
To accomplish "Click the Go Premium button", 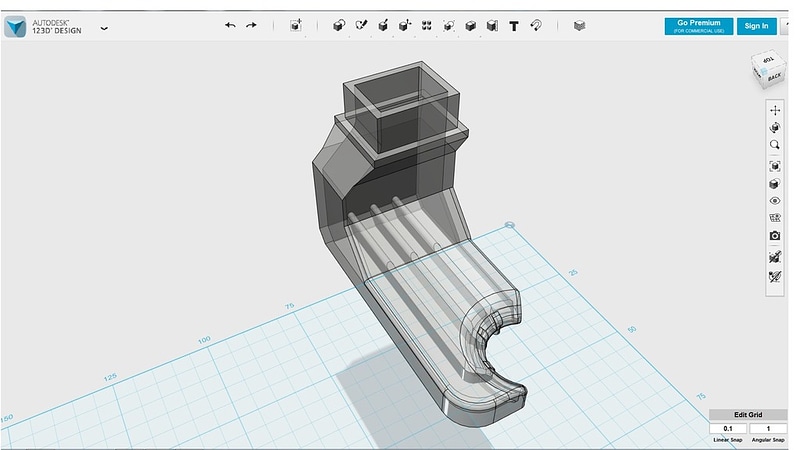I will coord(698,26).
